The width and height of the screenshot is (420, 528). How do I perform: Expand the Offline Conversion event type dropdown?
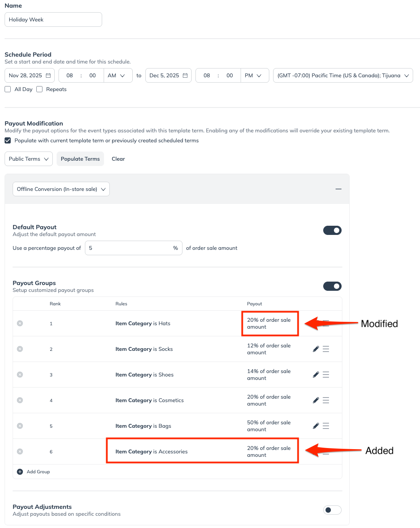click(61, 189)
